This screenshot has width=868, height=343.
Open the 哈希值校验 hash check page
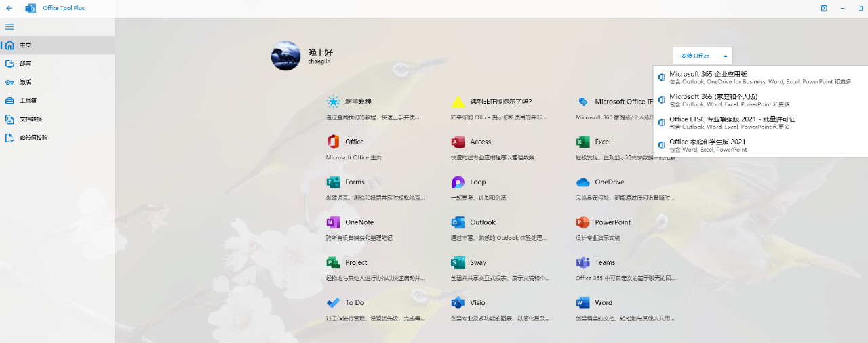(x=57, y=138)
